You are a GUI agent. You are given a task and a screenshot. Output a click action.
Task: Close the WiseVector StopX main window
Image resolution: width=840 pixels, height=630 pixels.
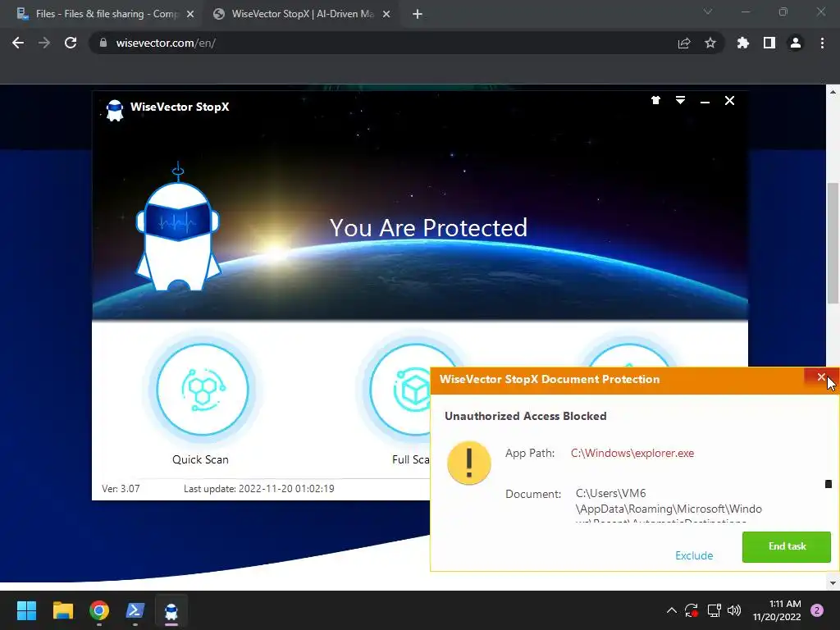[x=729, y=100]
